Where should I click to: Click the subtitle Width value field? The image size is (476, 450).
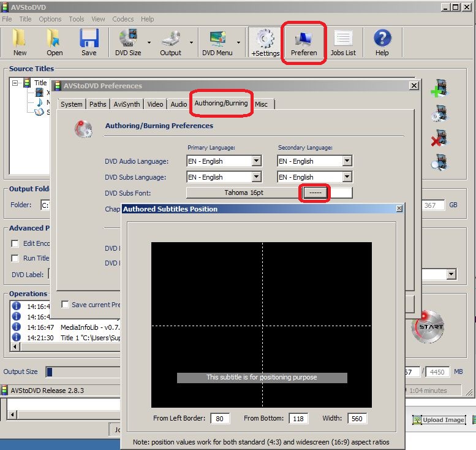[357, 418]
